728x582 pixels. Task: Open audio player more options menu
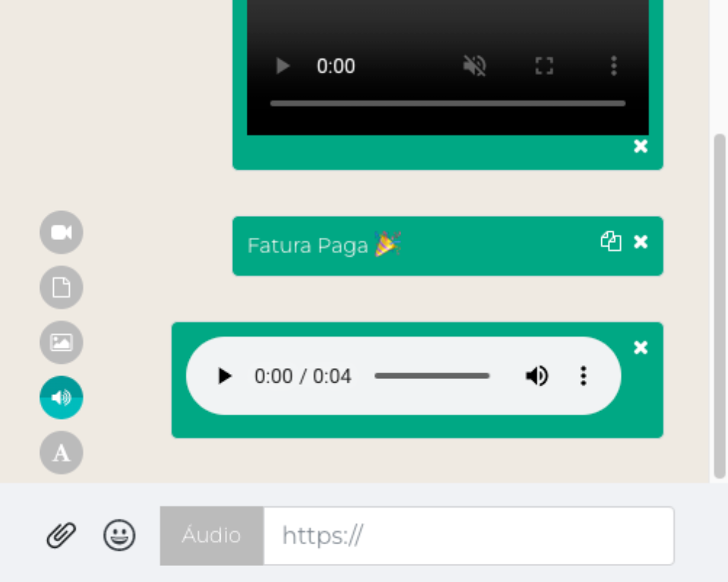pos(583,376)
